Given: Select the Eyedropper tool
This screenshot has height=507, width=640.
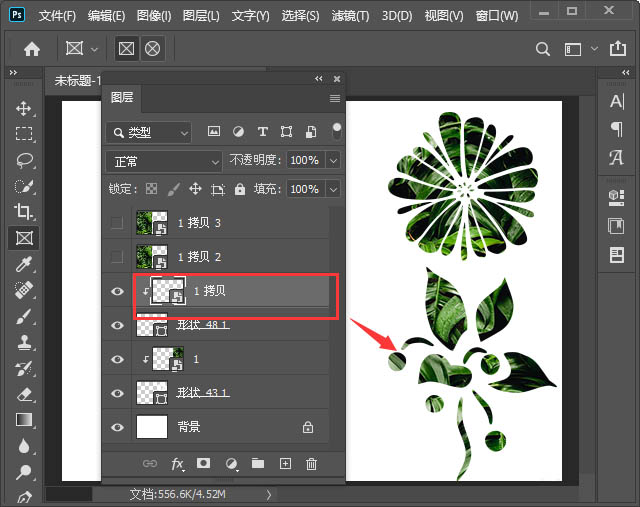Looking at the screenshot, I should [x=24, y=264].
